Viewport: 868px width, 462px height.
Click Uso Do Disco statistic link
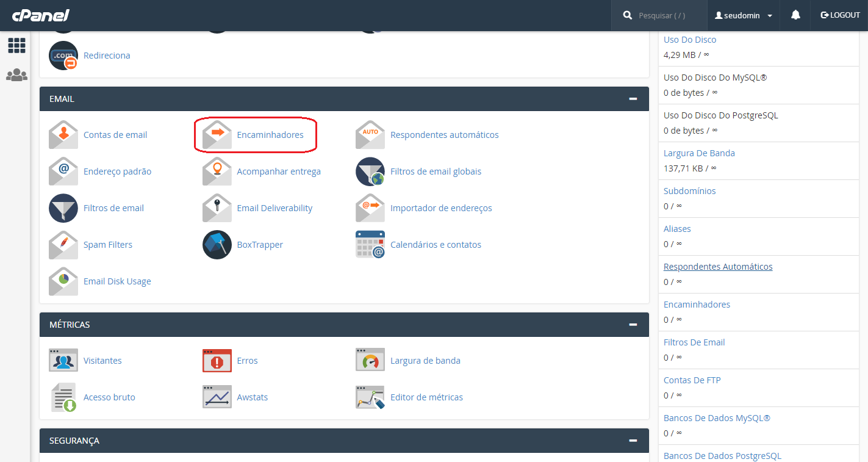[690, 40]
